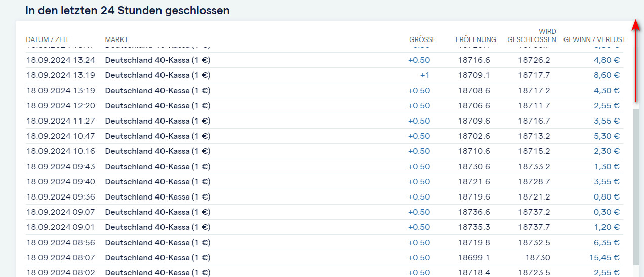Click closing price 18737.2
Image resolution: width=644 pixels, height=277 pixels.
pos(534,212)
